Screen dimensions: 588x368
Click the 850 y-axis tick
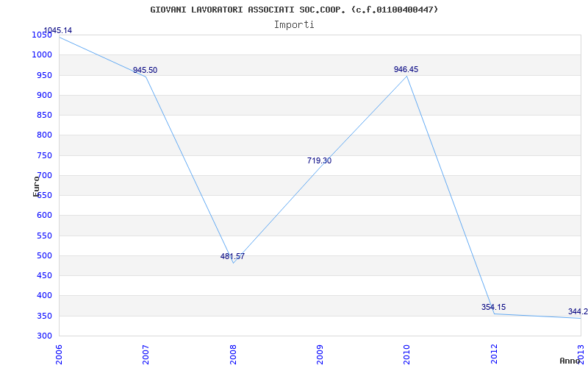[x=44, y=116]
